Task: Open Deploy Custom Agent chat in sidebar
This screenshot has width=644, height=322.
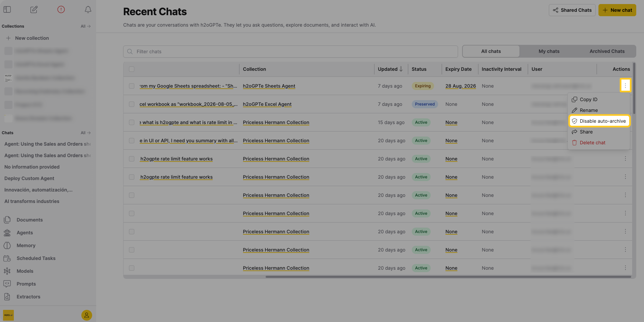Action: point(29,178)
